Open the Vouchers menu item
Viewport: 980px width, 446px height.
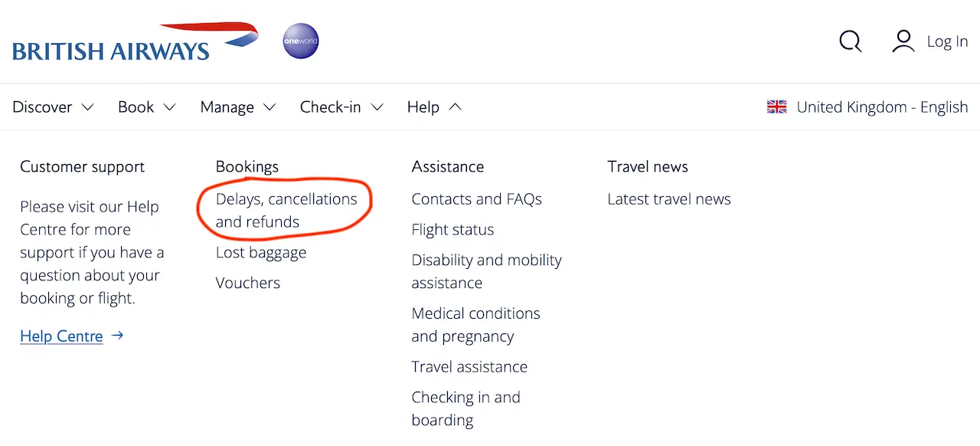tap(247, 283)
